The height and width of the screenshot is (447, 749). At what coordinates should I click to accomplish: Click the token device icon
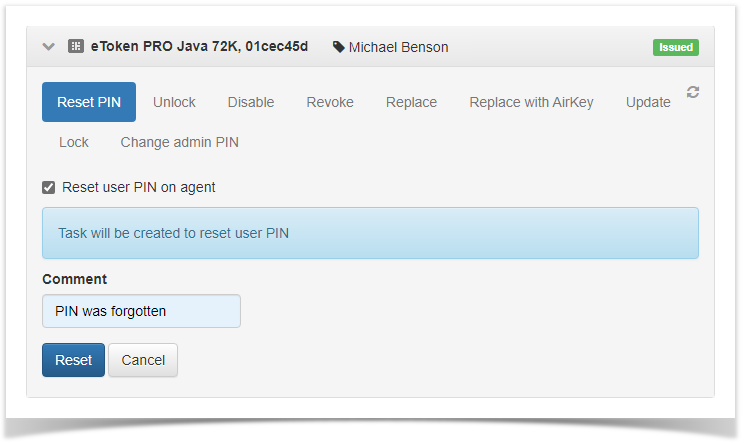75,47
